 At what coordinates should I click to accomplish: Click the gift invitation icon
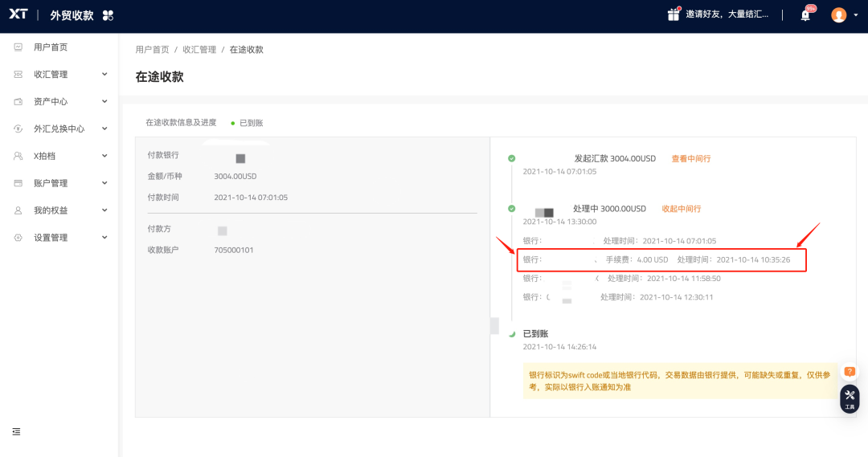click(x=674, y=14)
